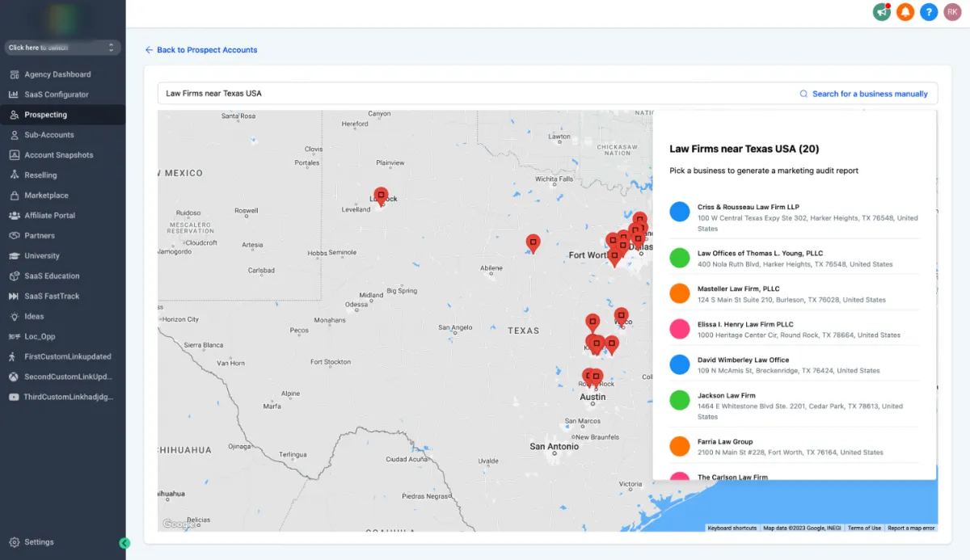Screen dimensions: 970x560
Task: Click the University graduation cap icon
Action: 15,256
